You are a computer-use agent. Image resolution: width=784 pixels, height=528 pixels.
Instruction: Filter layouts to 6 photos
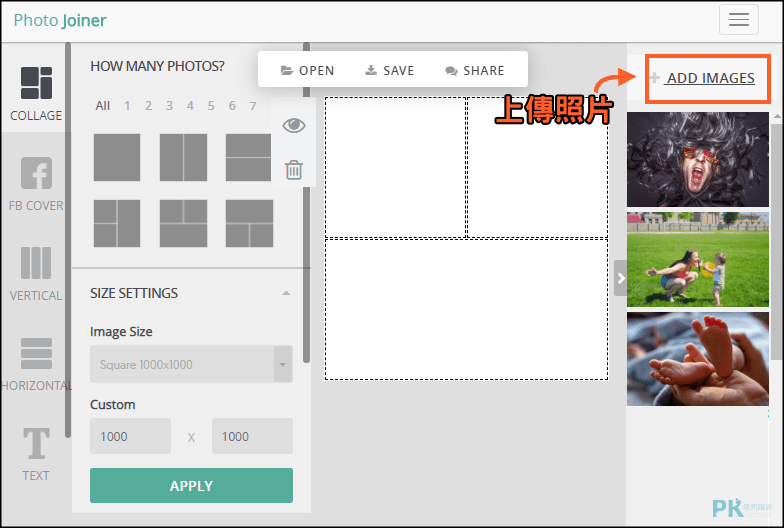tap(232, 106)
